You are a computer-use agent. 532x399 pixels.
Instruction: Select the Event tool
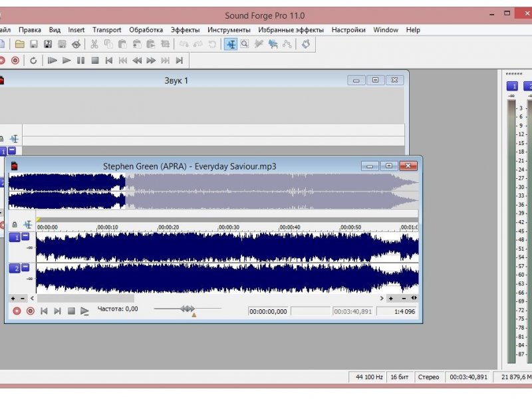click(x=273, y=44)
